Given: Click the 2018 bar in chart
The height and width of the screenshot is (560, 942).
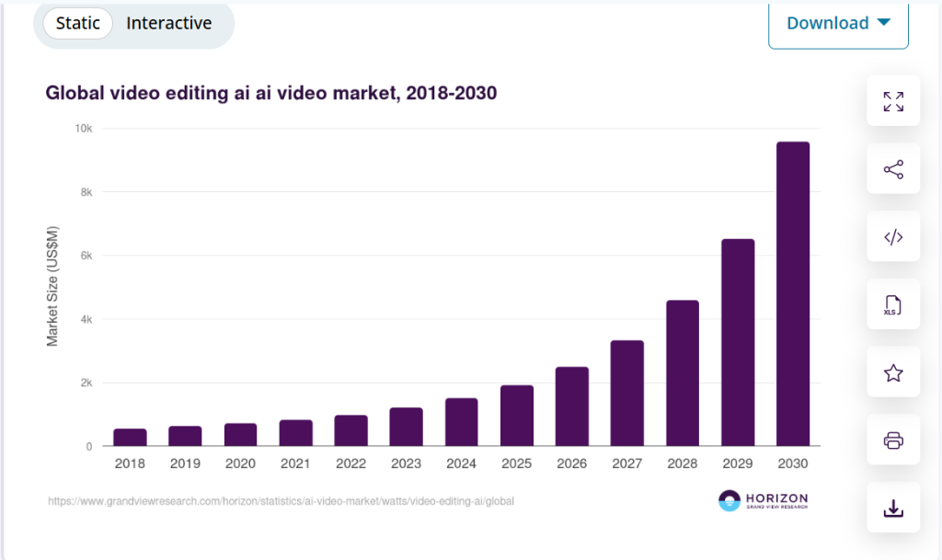Looking at the screenshot, I should pos(130,438).
